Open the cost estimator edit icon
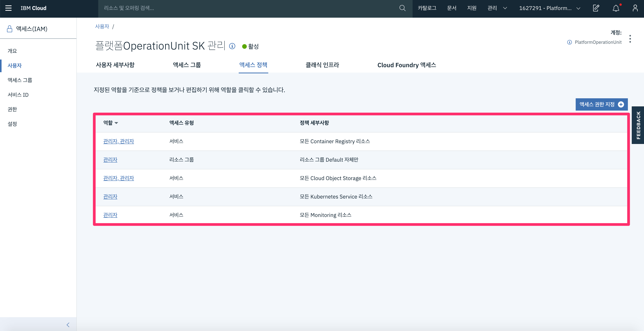The image size is (644, 331). point(596,8)
